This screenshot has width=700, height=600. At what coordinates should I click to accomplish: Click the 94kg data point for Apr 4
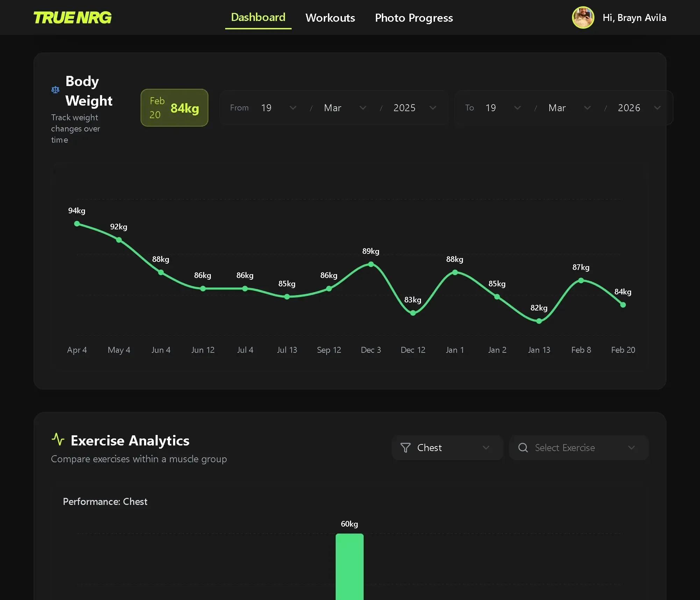pos(77,224)
